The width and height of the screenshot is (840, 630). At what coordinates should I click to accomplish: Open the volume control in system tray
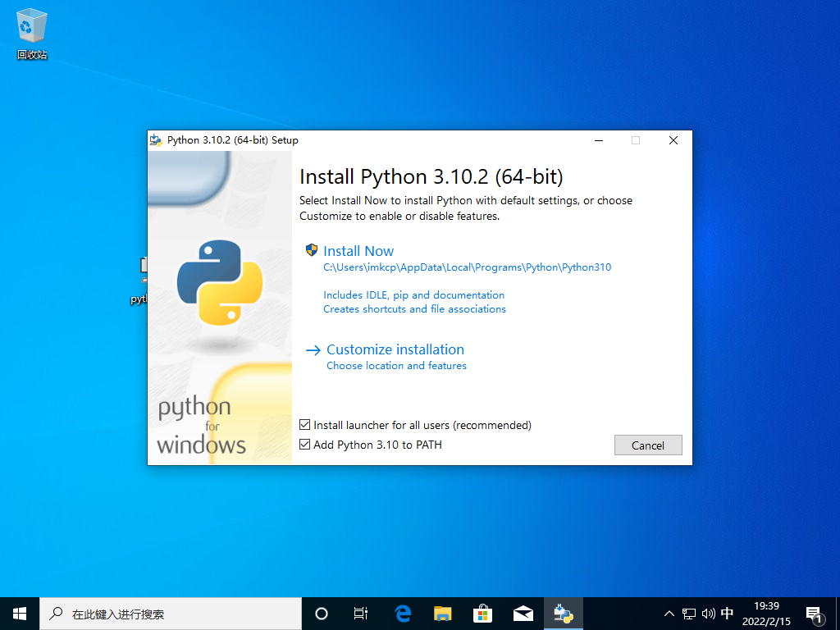tap(708, 613)
